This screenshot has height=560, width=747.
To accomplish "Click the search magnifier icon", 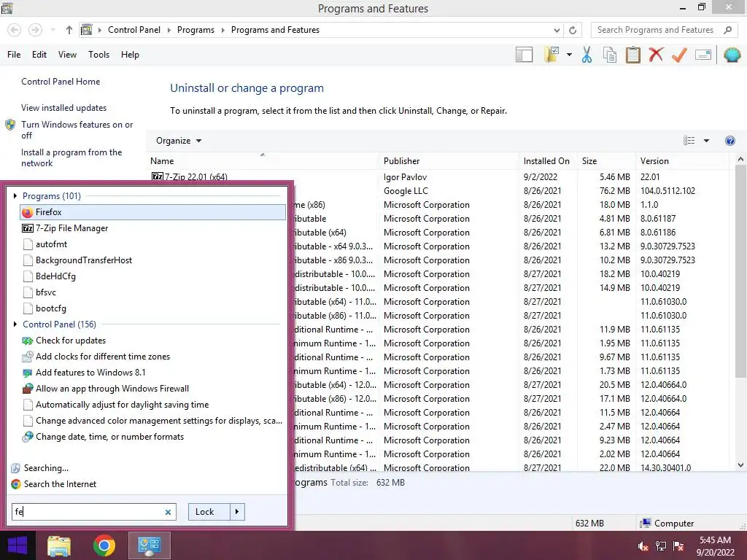I will click(727, 30).
